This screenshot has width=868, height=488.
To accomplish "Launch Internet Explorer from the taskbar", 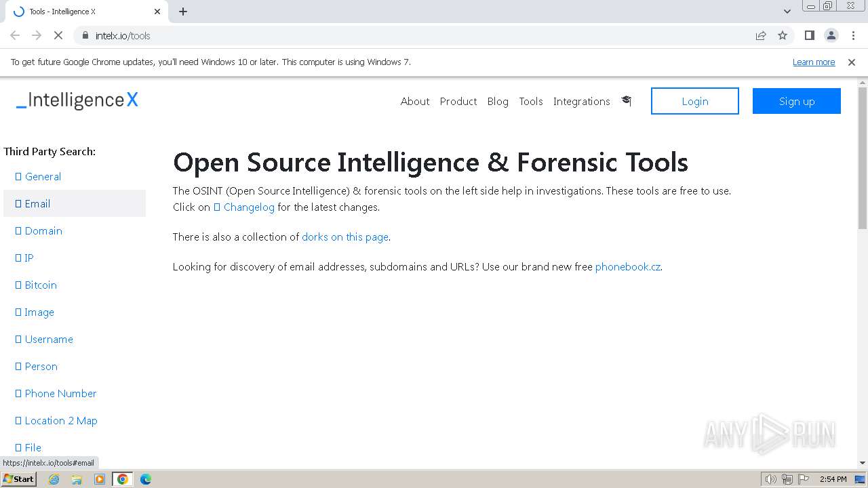I will (x=54, y=479).
